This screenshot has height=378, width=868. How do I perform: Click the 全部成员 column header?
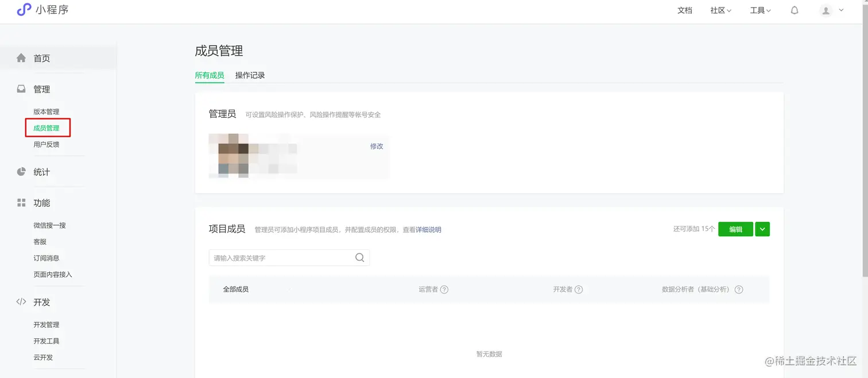coord(236,290)
